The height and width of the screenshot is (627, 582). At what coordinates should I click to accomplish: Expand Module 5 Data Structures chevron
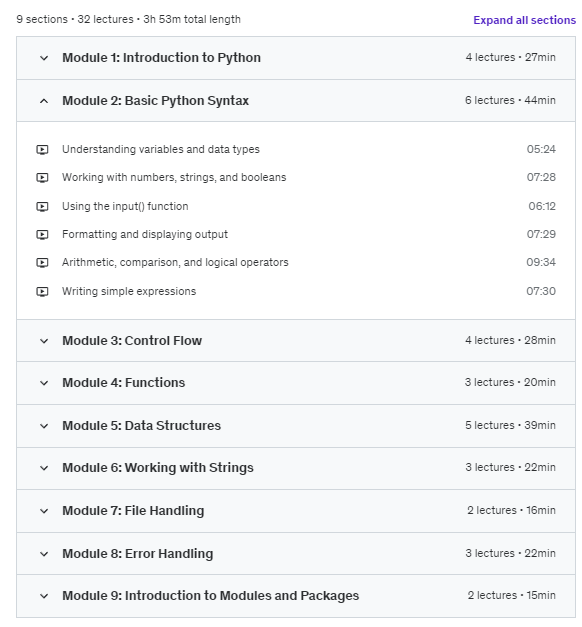click(44, 426)
